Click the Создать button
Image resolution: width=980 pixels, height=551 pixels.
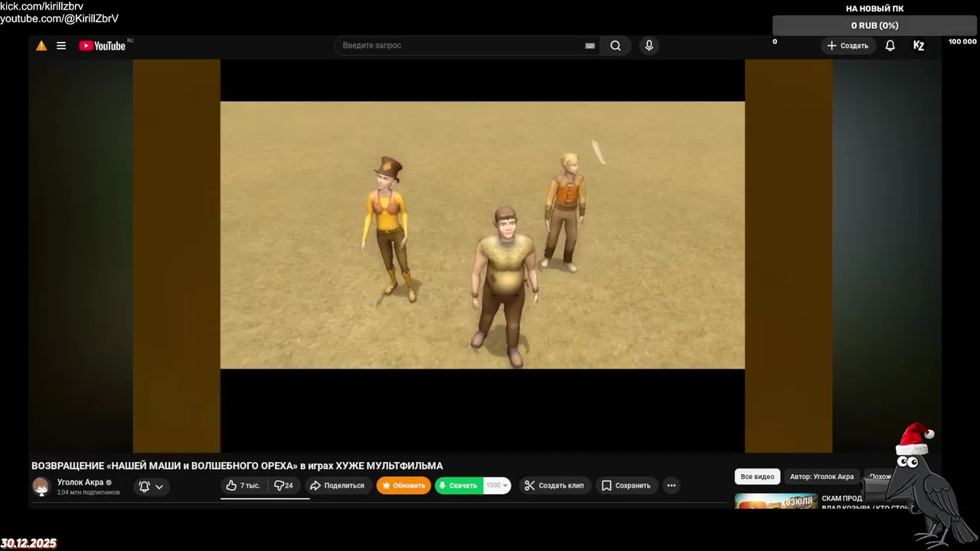tap(848, 46)
